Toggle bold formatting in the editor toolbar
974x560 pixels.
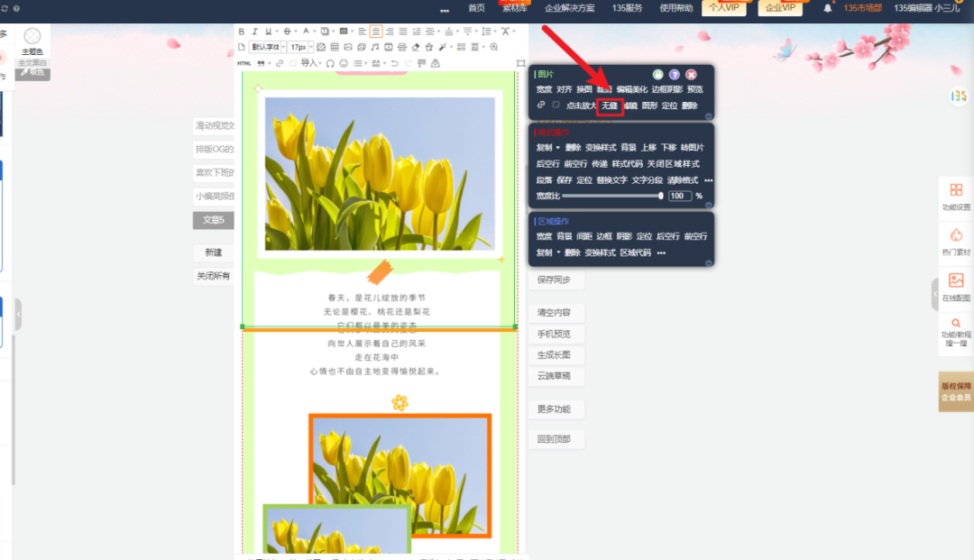pos(242,31)
